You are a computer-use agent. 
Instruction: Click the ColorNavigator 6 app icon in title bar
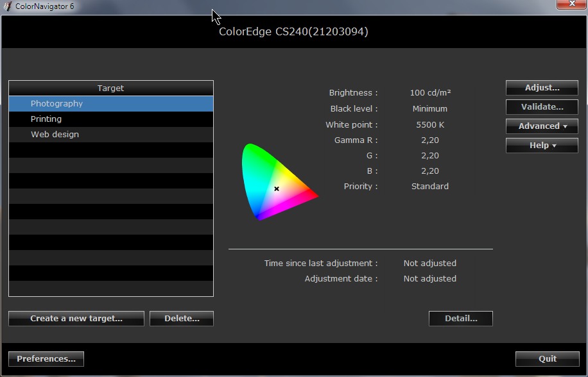click(8, 6)
